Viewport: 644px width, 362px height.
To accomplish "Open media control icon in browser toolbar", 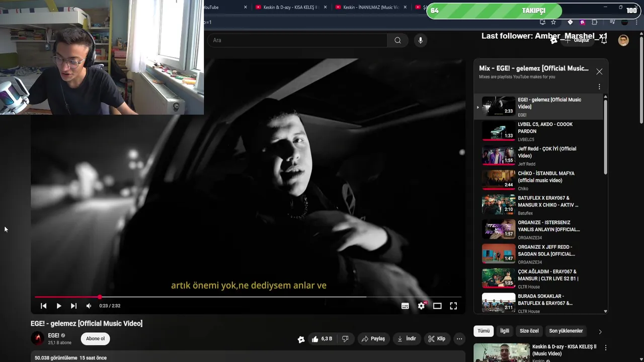I will [612, 22].
